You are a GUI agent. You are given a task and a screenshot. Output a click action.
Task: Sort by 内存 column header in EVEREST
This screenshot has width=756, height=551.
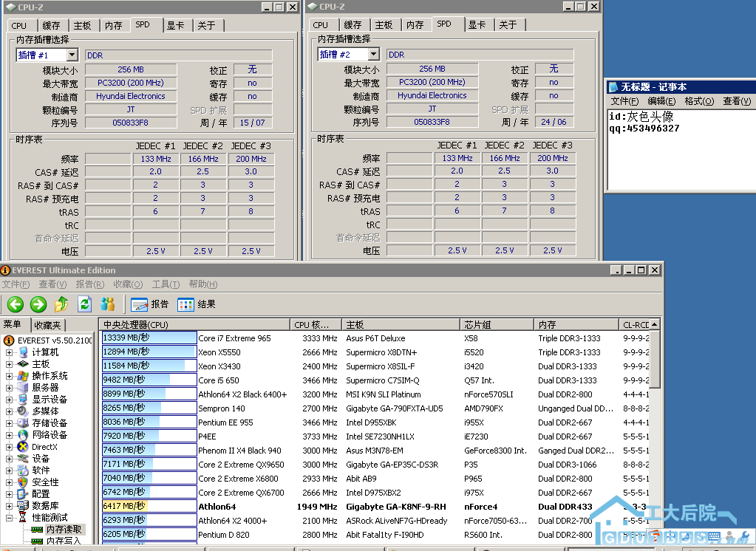(575, 325)
